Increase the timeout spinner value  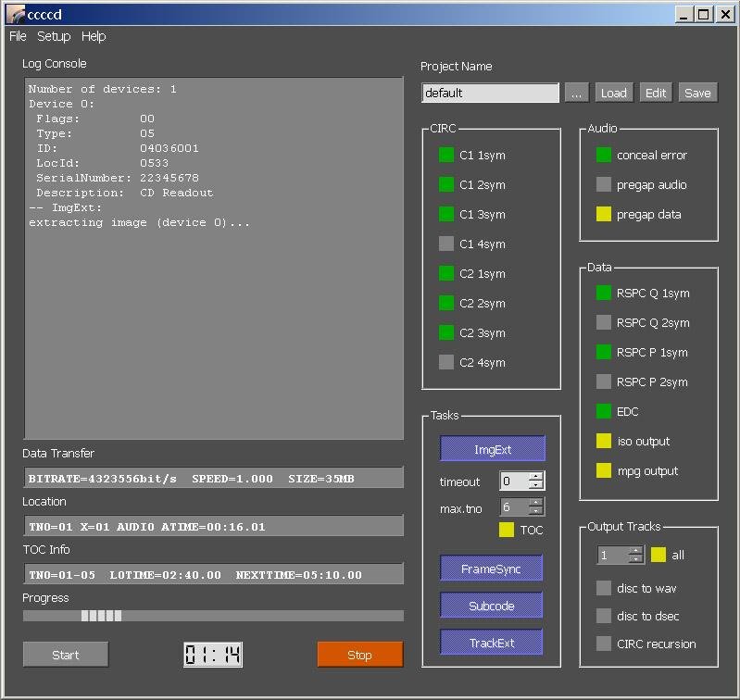click(x=535, y=477)
